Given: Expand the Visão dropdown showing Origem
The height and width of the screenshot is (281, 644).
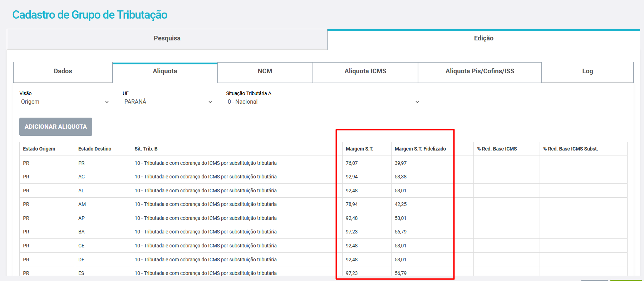Looking at the screenshot, I should 65,102.
